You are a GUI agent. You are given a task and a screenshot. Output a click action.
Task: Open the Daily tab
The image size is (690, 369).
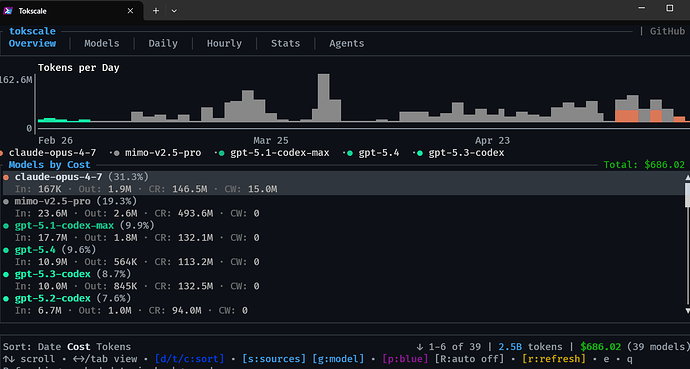[x=163, y=43]
